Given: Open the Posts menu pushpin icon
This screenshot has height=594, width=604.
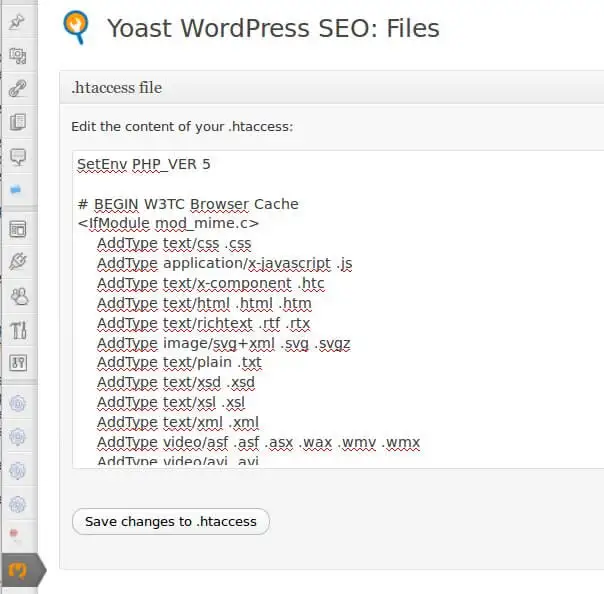Looking at the screenshot, I should click(17, 21).
